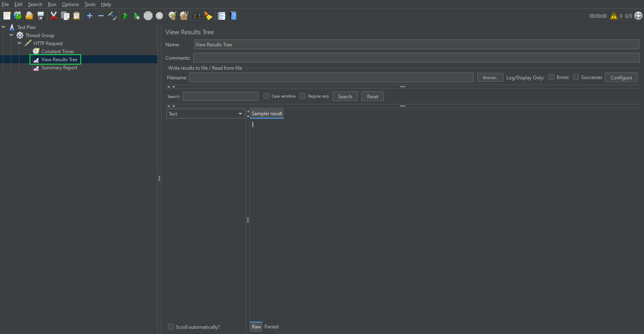Open the Templates toolbar icon

point(18,16)
